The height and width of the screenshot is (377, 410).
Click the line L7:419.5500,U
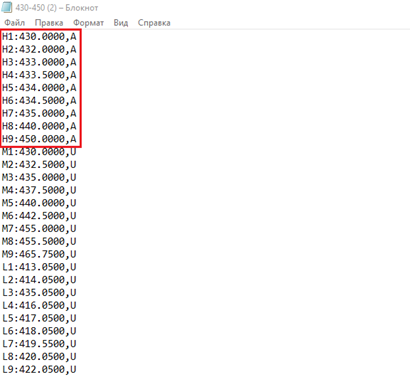point(39,344)
